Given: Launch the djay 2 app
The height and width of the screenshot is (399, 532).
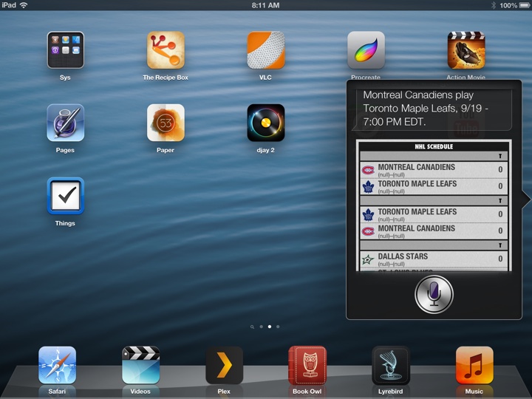Looking at the screenshot, I should click(x=266, y=123).
